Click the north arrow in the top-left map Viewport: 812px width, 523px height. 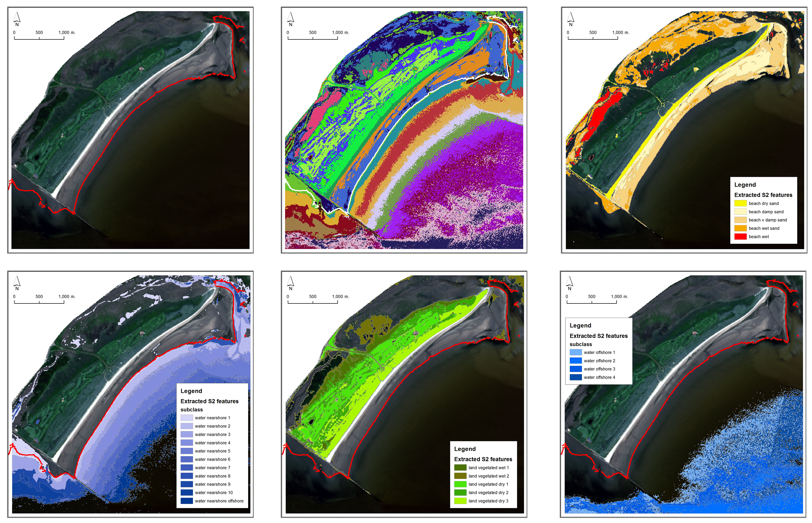point(17,19)
